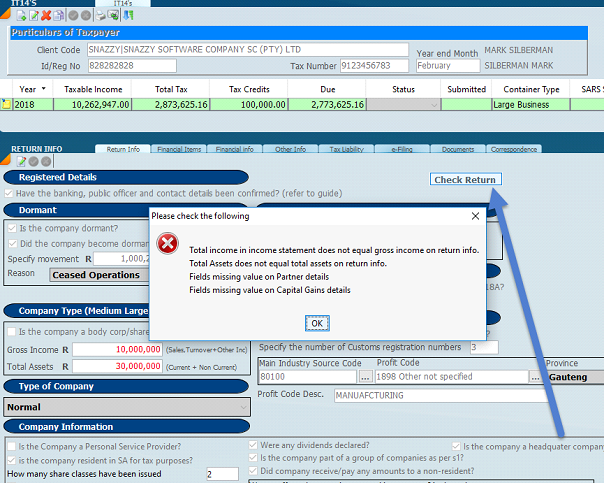This screenshot has height=483, width=605.
Task: Click the red X delete icon
Action: [46, 16]
